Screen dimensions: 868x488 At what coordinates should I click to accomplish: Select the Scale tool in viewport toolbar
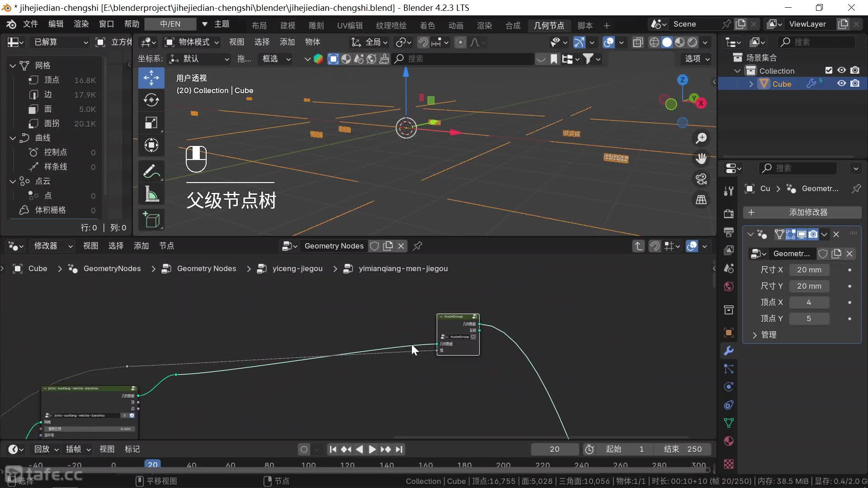(151, 122)
